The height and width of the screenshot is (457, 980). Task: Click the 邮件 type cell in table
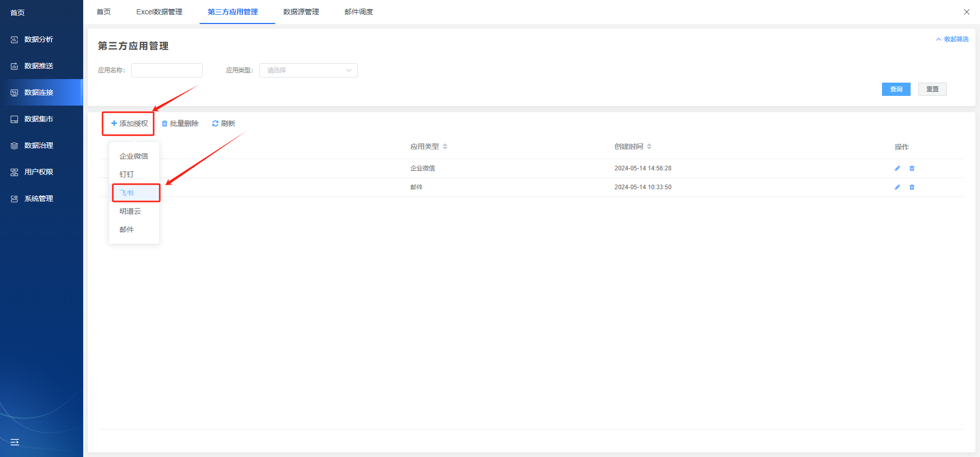tap(416, 187)
